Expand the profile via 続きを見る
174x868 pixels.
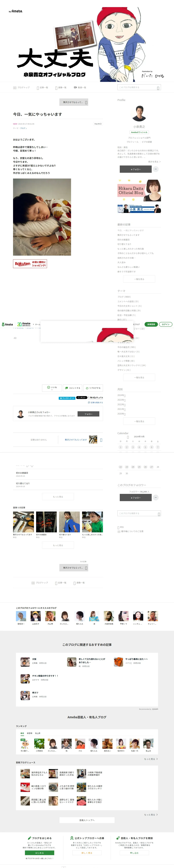(154, 162)
